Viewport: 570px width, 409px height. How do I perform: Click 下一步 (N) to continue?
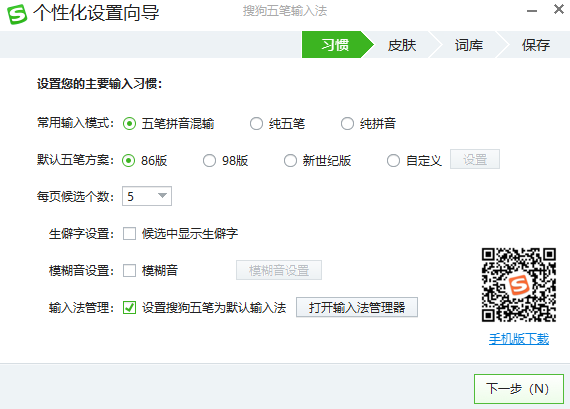(x=519, y=389)
